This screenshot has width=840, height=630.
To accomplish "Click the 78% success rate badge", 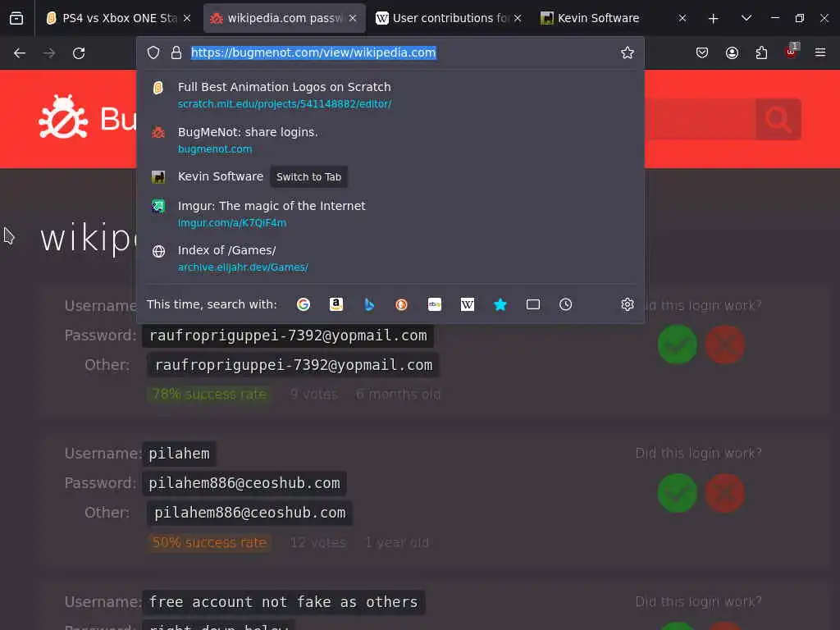I will click(209, 395).
